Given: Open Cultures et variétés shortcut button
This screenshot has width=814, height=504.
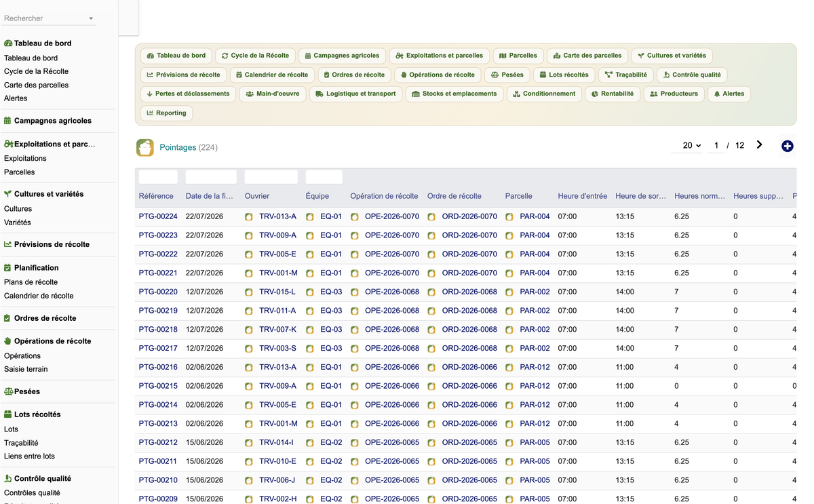Looking at the screenshot, I should [672, 56].
